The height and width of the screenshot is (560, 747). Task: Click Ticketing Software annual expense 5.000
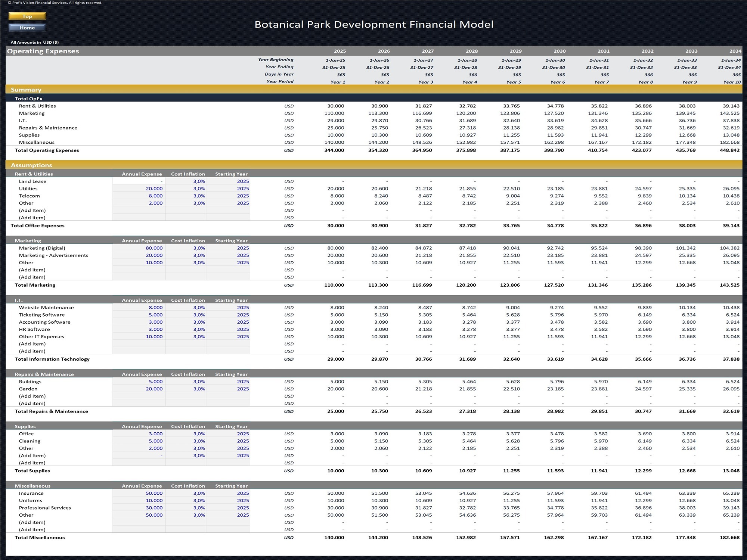click(x=139, y=315)
